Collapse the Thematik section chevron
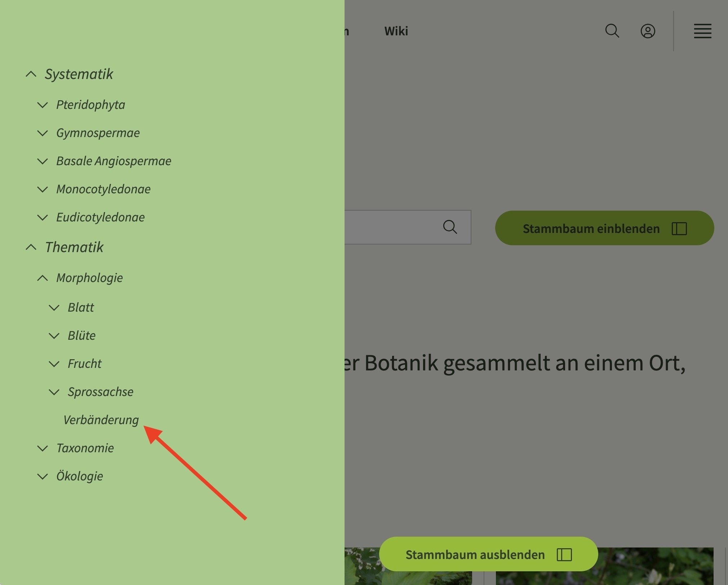Image resolution: width=728 pixels, height=585 pixels. click(31, 247)
